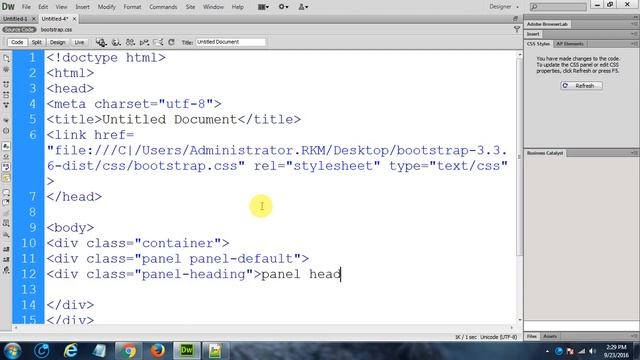This screenshot has height=360, width=640.
Task: Select parent tag using coding toolbar icon
Action: tap(6, 120)
